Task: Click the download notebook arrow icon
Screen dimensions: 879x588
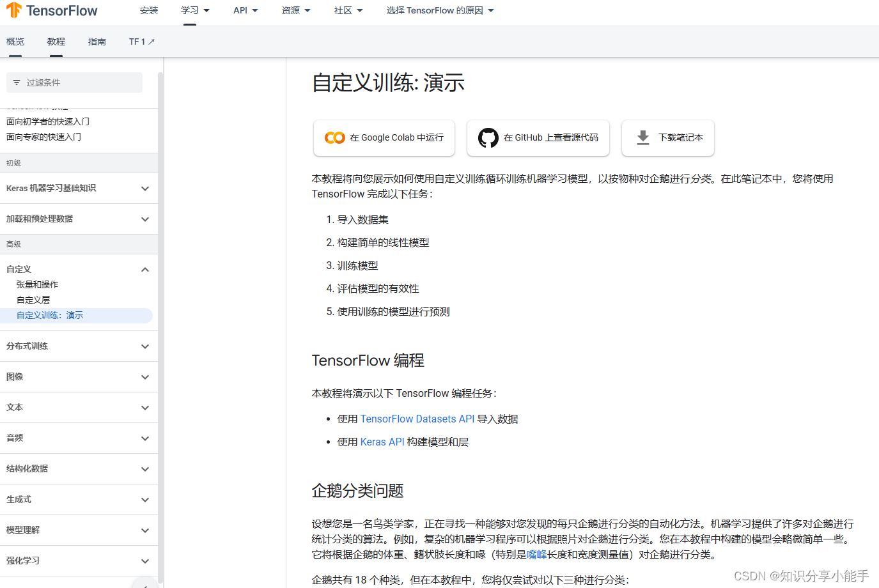Action: click(x=643, y=137)
